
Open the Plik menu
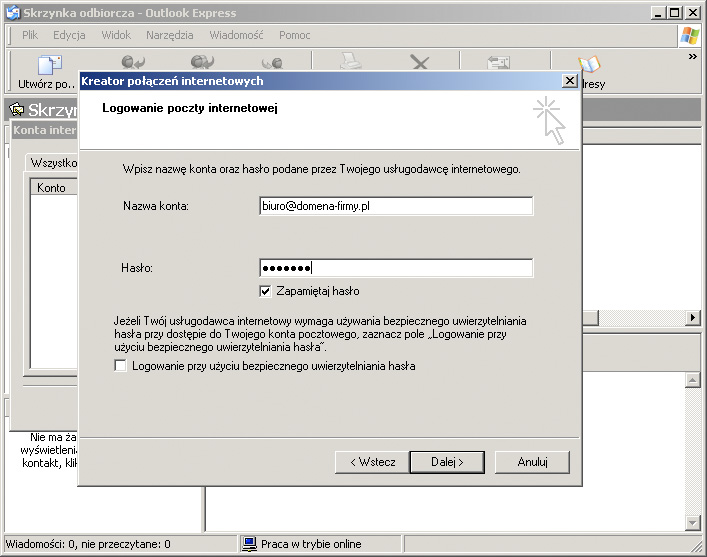tap(30, 35)
